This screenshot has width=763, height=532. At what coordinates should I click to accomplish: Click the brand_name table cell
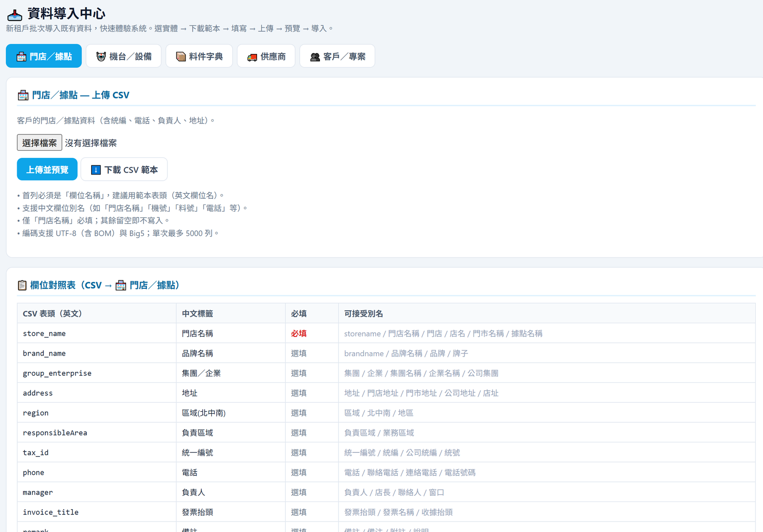coord(97,353)
